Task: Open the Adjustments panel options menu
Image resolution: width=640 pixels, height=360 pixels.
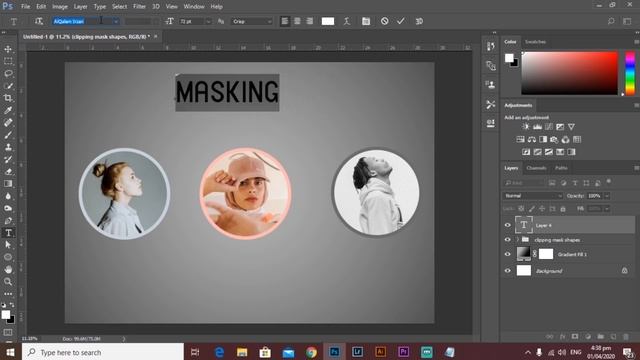Action: tap(636, 105)
